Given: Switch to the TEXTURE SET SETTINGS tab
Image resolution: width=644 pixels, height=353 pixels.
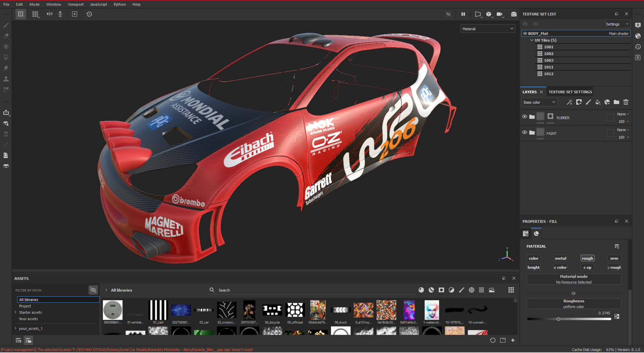Looking at the screenshot, I should 570,92.
